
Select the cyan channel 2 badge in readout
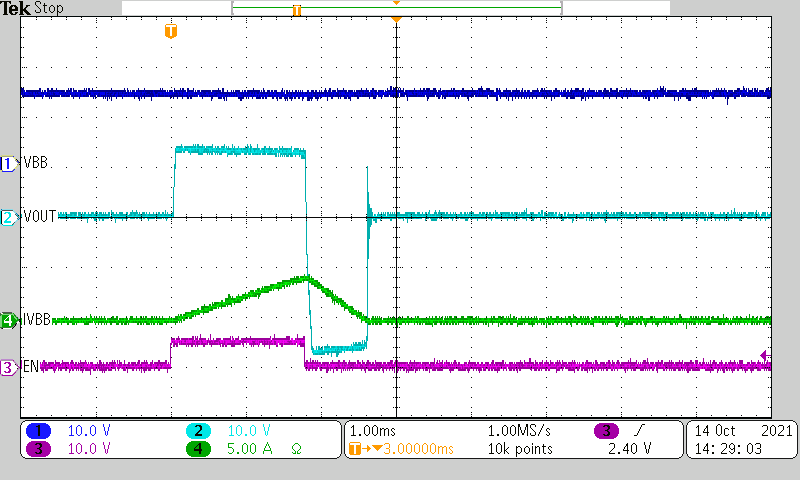pos(198,431)
